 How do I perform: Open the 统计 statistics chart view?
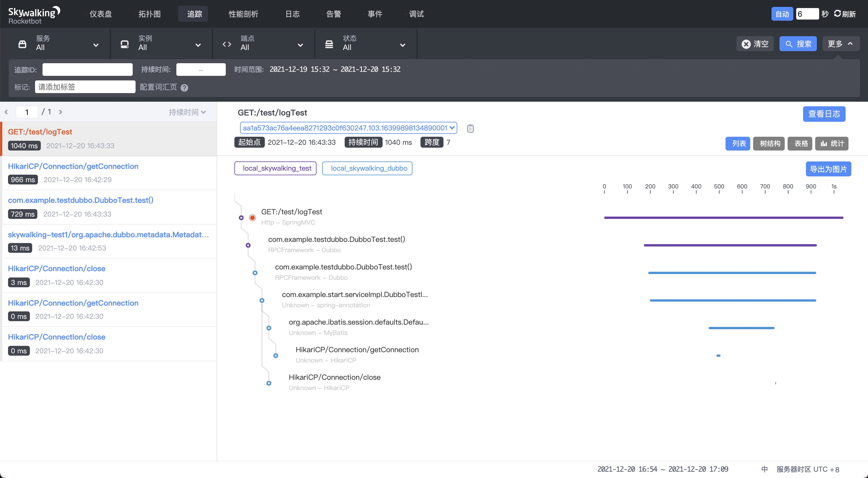coord(832,144)
